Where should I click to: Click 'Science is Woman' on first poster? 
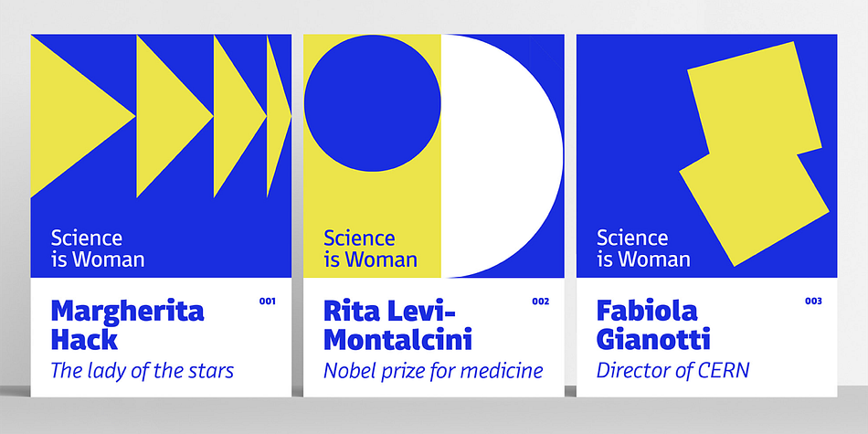click(x=98, y=249)
